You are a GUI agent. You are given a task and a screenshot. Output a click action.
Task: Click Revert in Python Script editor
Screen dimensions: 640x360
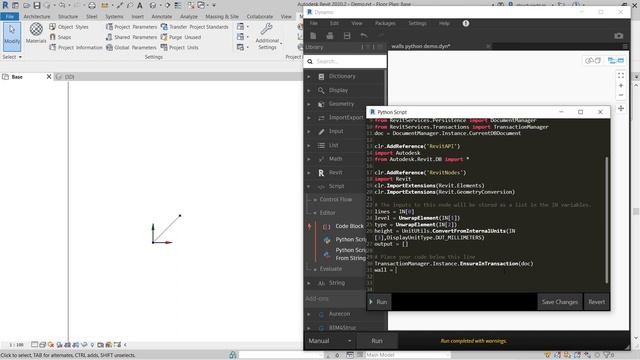click(x=596, y=302)
